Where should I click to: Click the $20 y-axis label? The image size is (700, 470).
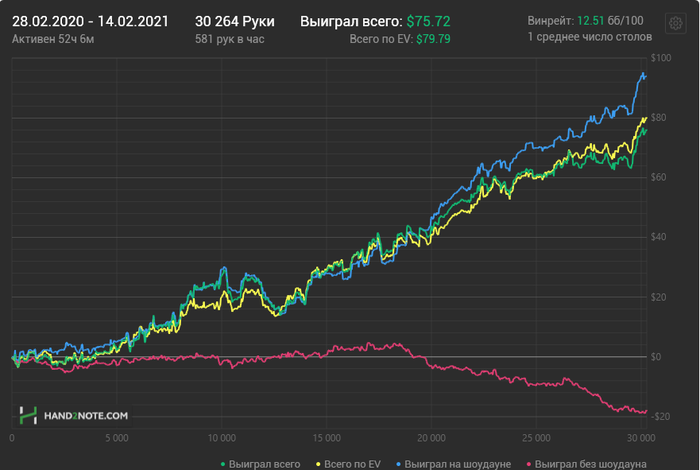click(658, 297)
